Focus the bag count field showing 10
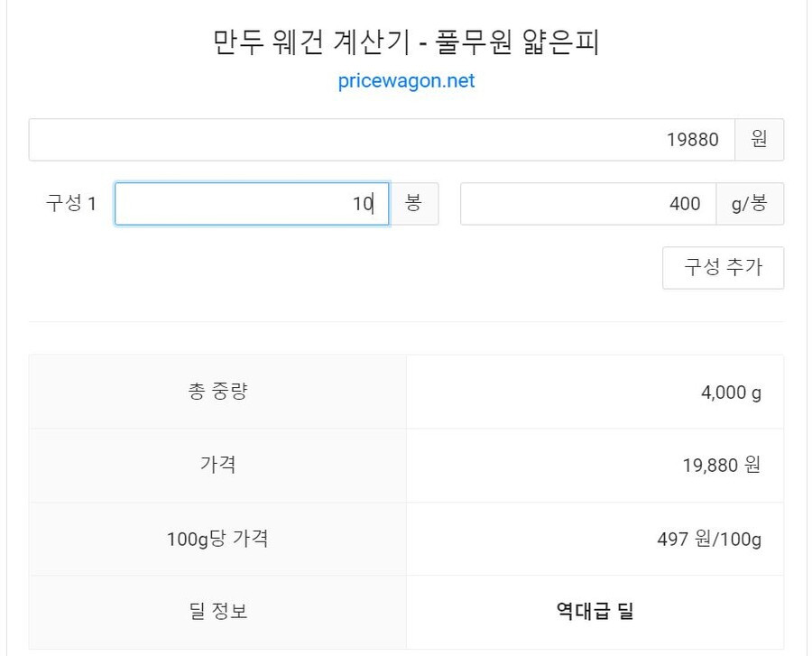 pos(252,204)
